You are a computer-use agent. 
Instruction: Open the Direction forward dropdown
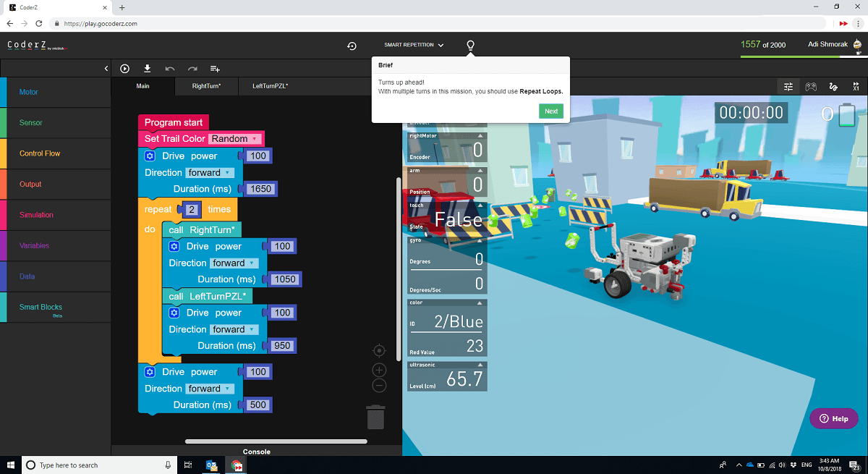[210, 172]
